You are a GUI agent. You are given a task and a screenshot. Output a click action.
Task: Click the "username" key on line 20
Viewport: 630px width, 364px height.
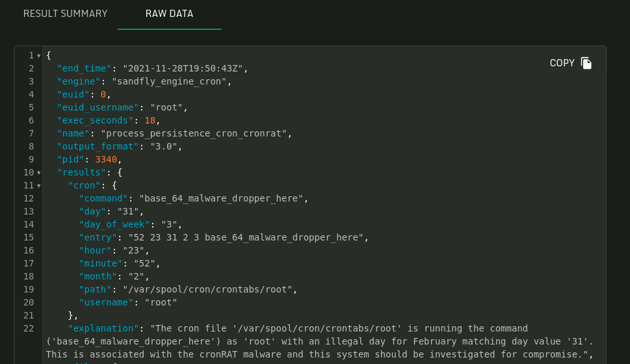tap(106, 302)
